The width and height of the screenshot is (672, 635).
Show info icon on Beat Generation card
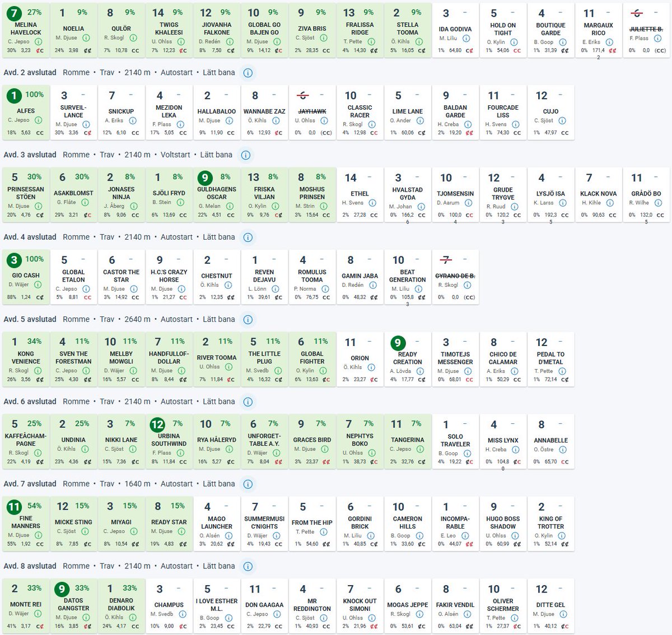coord(419,289)
